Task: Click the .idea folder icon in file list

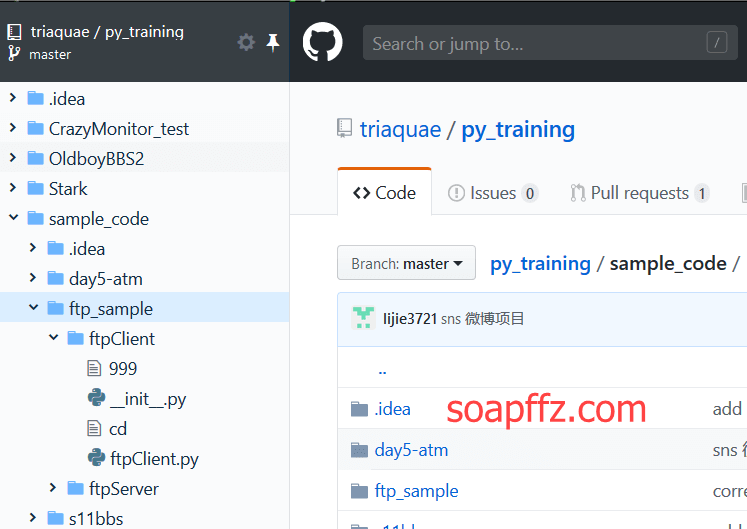Action: tap(359, 409)
